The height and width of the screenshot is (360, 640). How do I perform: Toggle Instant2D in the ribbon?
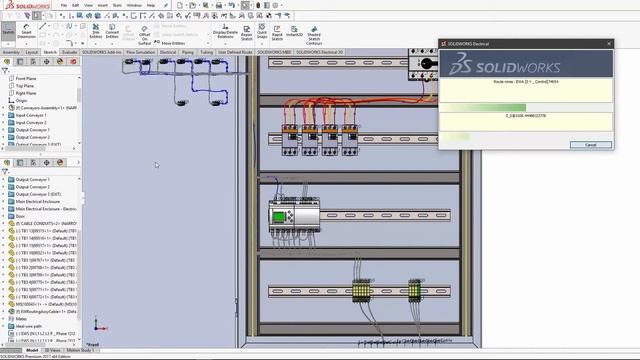[294, 31]
